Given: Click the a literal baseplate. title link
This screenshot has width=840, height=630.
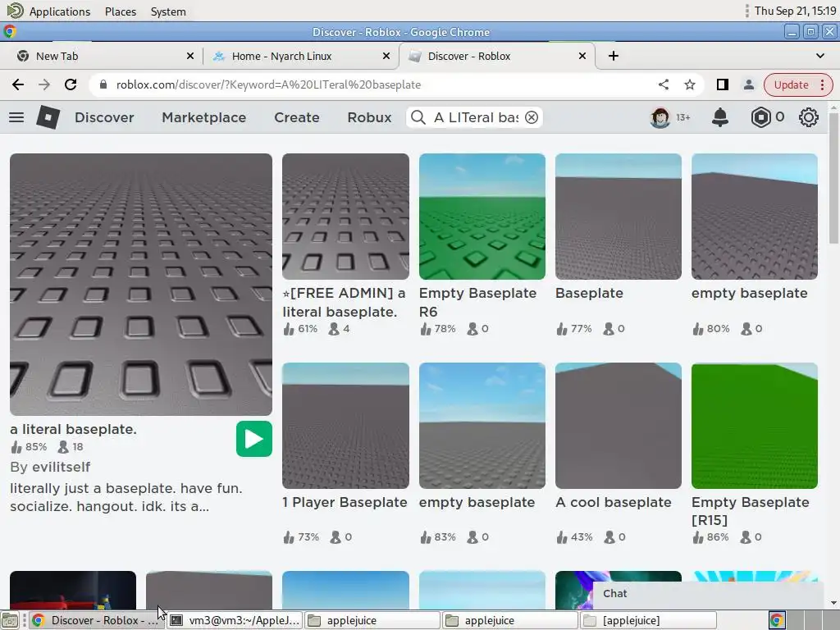Looking at the screenshot, I should 73,429.
